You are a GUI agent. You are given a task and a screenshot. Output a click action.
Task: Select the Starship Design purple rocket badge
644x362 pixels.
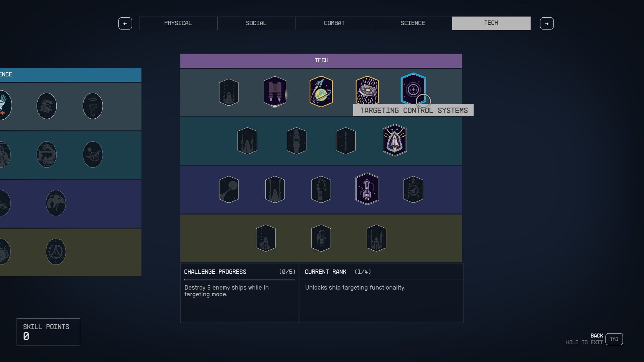click(367, 189)
